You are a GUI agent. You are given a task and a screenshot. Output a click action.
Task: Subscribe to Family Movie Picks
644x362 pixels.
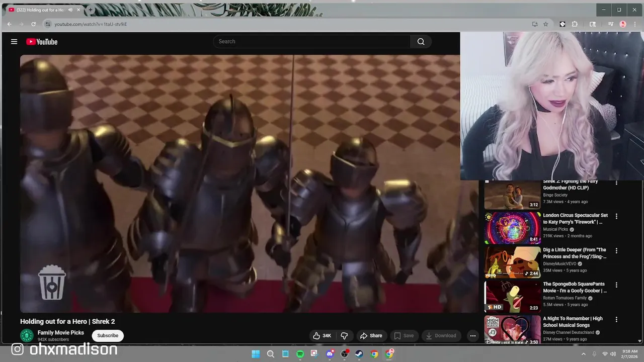(x=108, y=335)
